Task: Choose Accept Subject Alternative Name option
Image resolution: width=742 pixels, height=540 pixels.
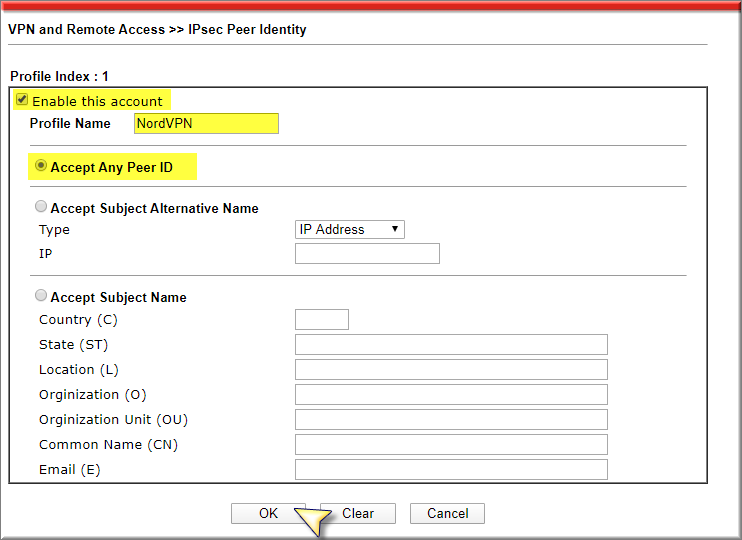Action: (41, 206)
